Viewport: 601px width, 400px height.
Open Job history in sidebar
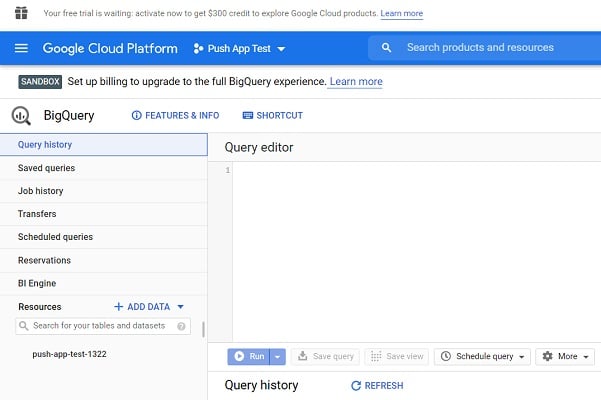click(103, 191)
